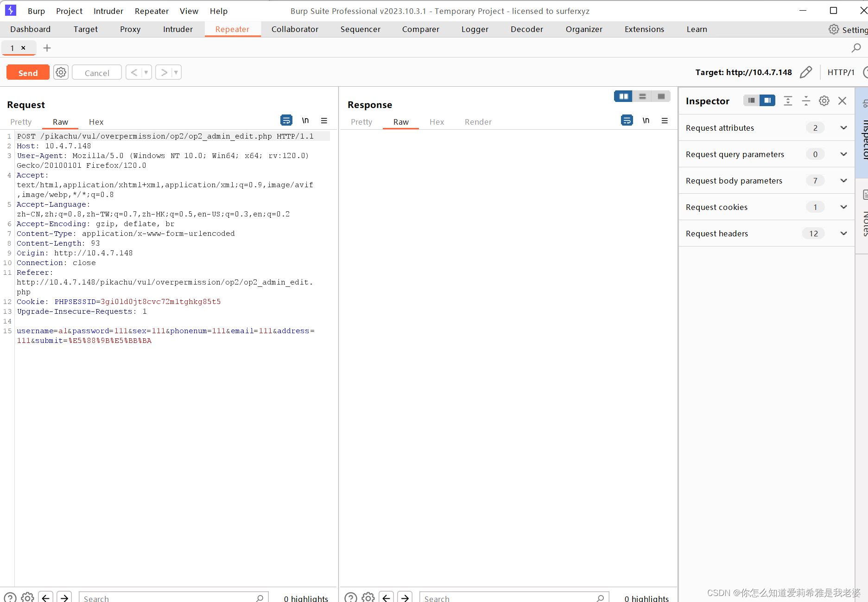Toggle Response word wrap icon

[627, 120]
